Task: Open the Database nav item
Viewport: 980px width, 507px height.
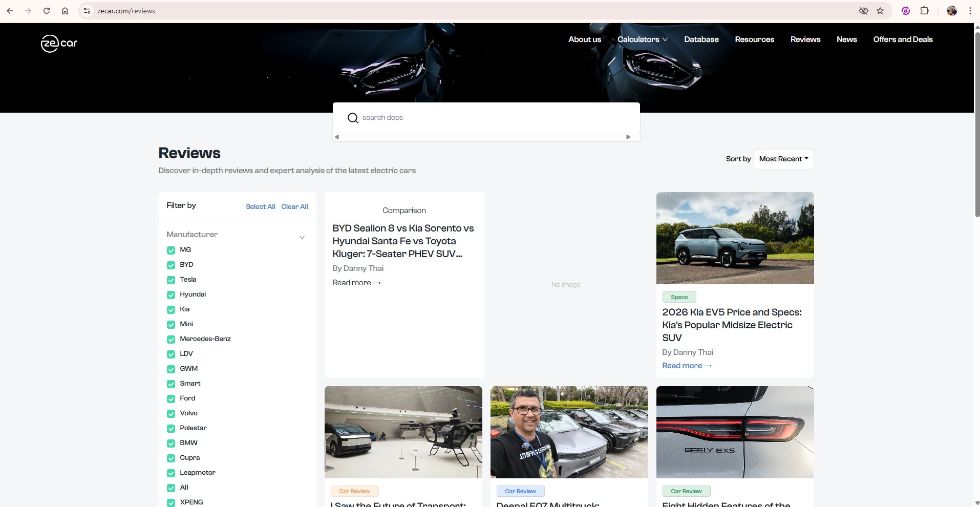Action: pyautogui.click(x=701, y=39)
